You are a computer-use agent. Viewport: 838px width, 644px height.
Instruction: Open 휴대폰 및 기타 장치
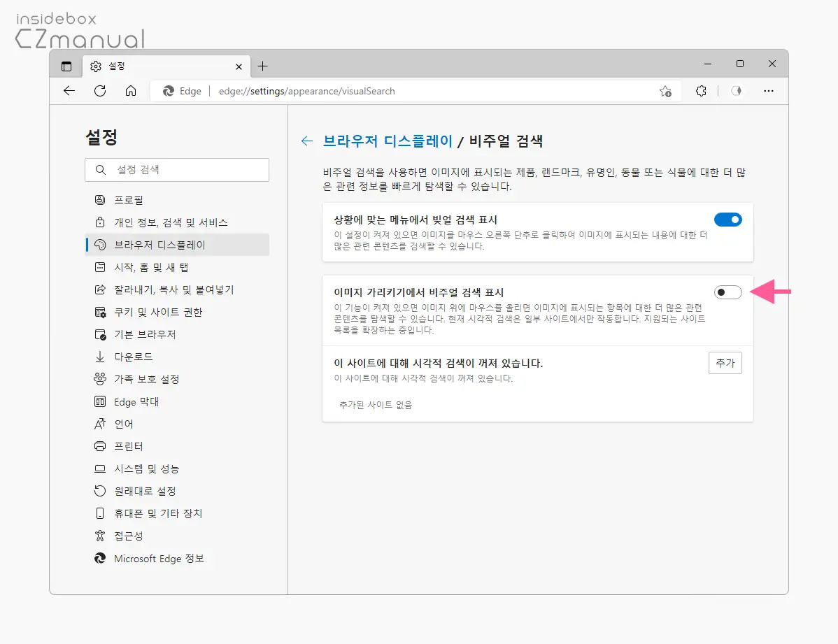(177, 514)
